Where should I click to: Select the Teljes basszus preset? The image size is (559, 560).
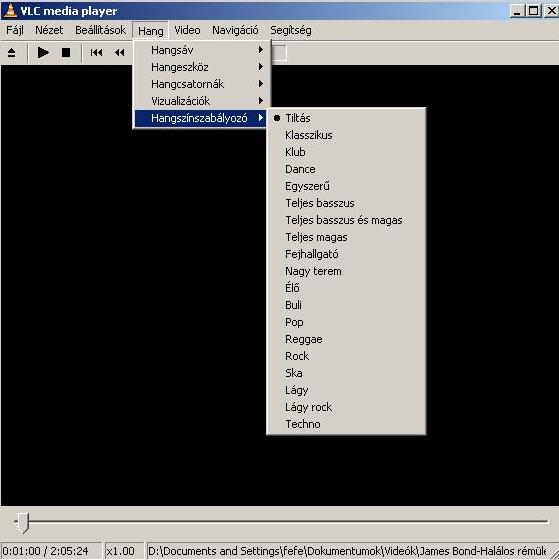click(346, 203)
